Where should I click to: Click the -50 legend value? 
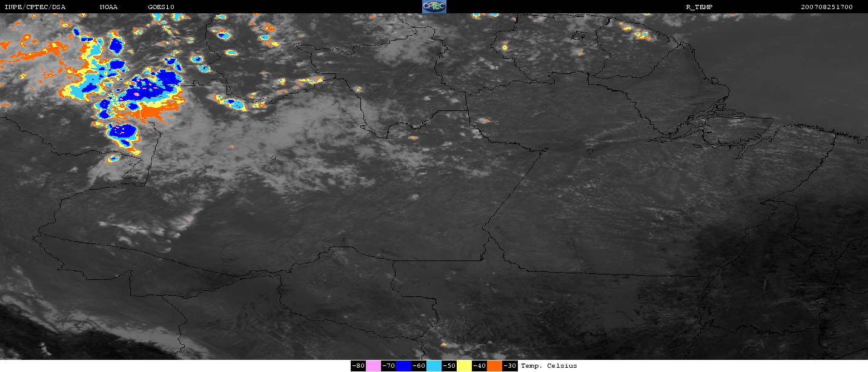point(449,366)
